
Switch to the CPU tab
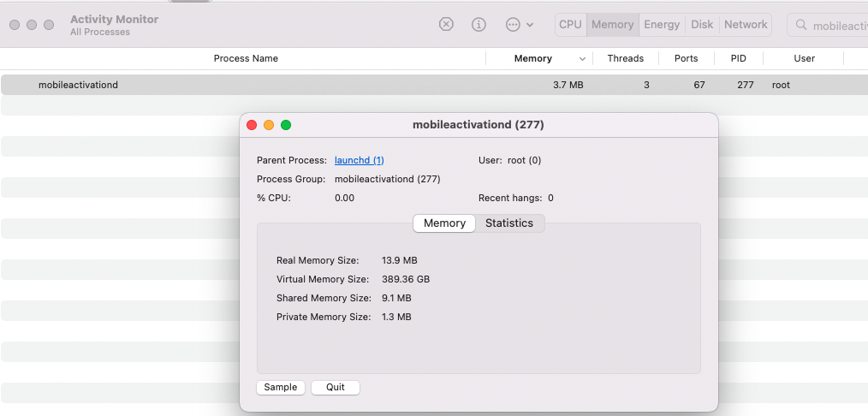pyautogui.click(x=570, y=24)
